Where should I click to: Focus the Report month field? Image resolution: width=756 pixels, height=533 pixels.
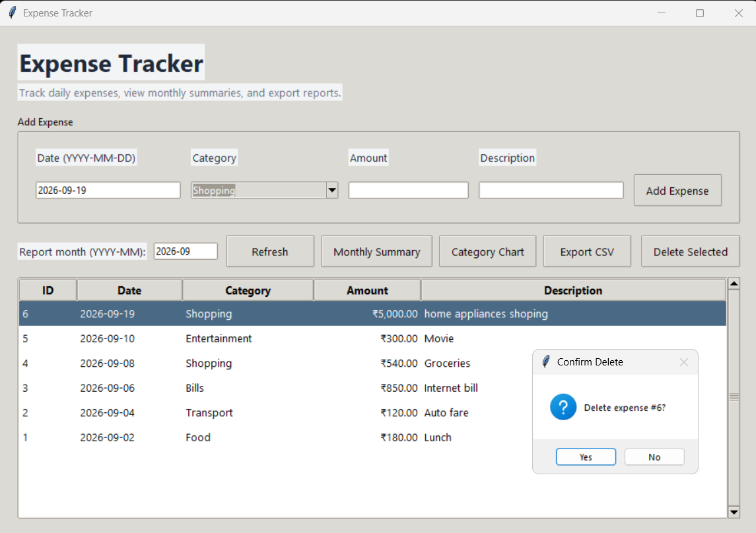186,251
